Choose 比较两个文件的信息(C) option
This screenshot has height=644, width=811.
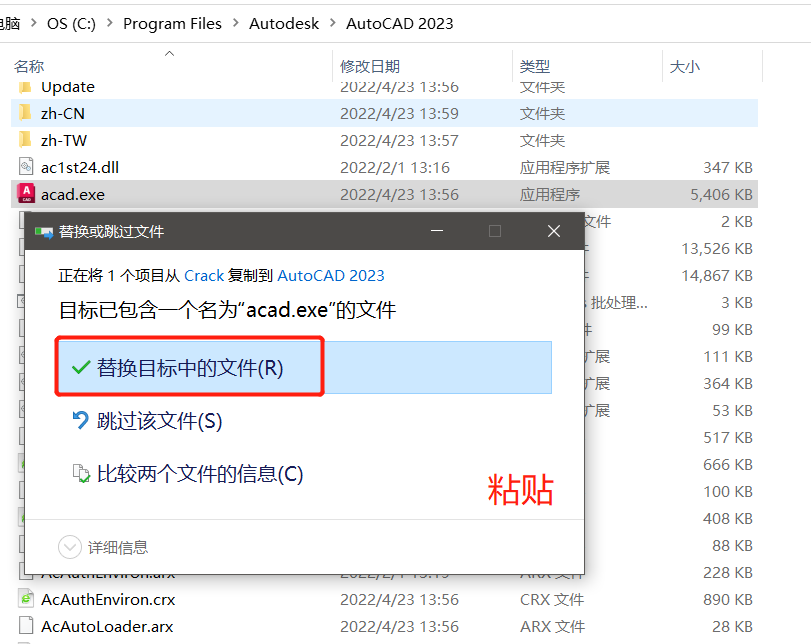coord(200,473)
